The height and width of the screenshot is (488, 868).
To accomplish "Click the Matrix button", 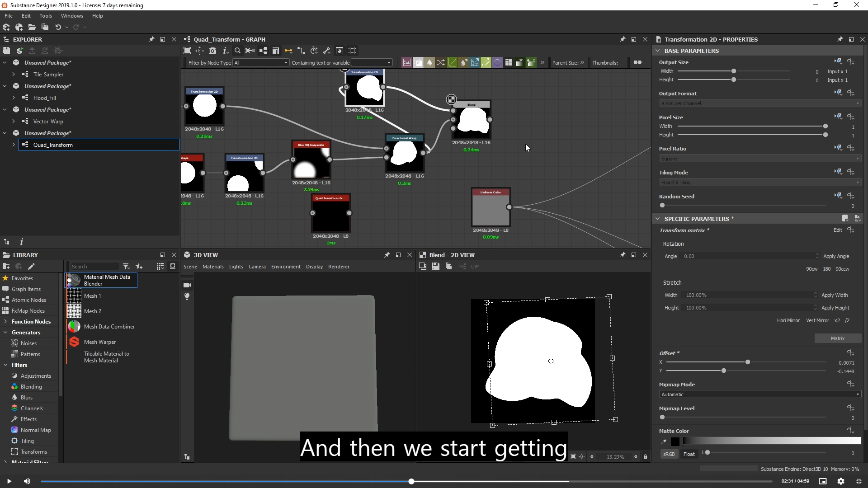I will pyautogui.click(x=837, y=338).
